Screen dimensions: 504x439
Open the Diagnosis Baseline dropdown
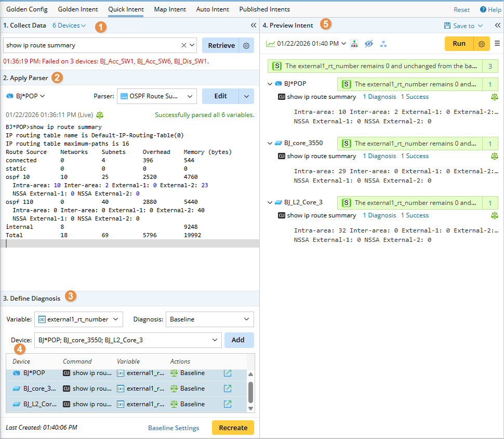[209, 319]
